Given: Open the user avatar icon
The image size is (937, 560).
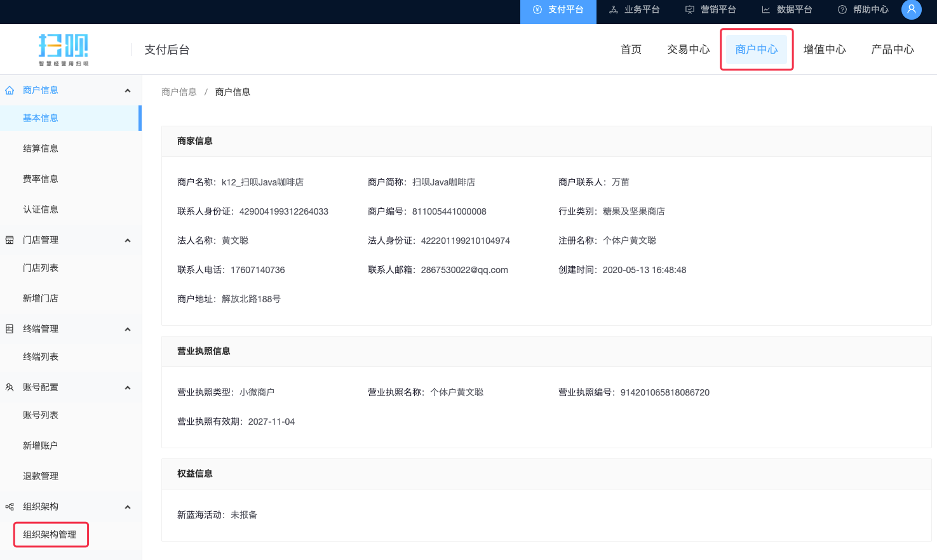Looking at the screenshot, I should [911, 10].
